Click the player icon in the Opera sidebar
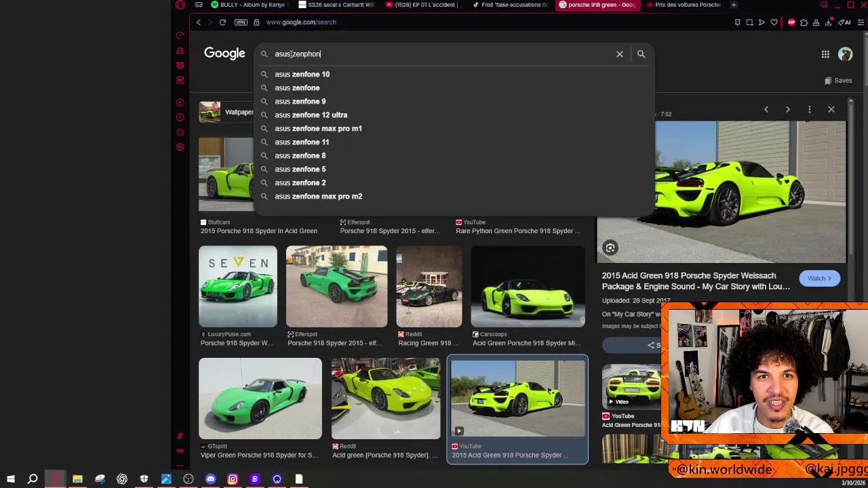Screen dimensions: 868x488 coord(180,102)
